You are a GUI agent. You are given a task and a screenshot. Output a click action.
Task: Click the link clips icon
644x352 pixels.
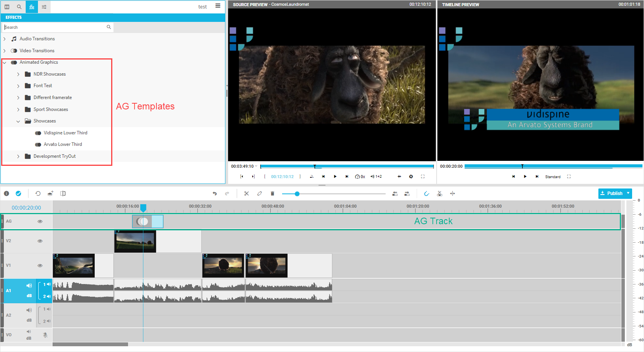tap(260, 193)
